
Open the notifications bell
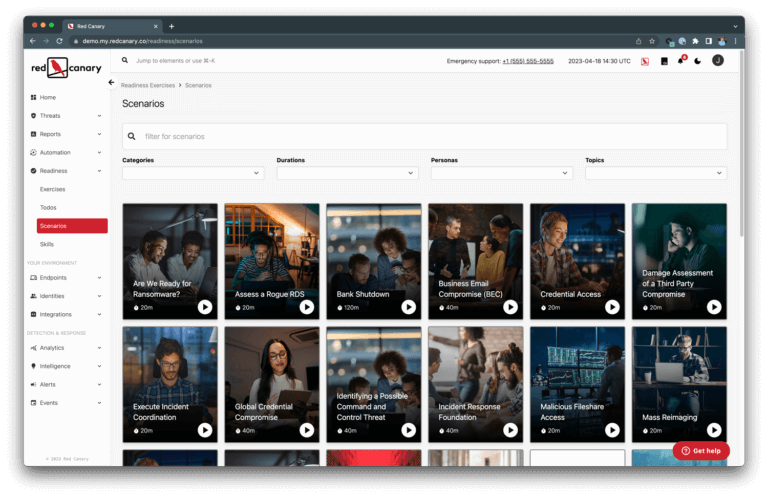681,61
